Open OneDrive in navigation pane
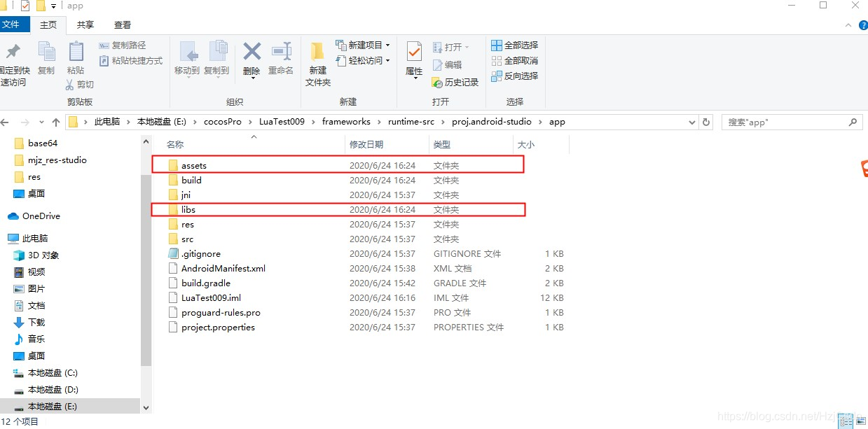The width and height of the screenshot is (868, 429). [x=41, y=216]
